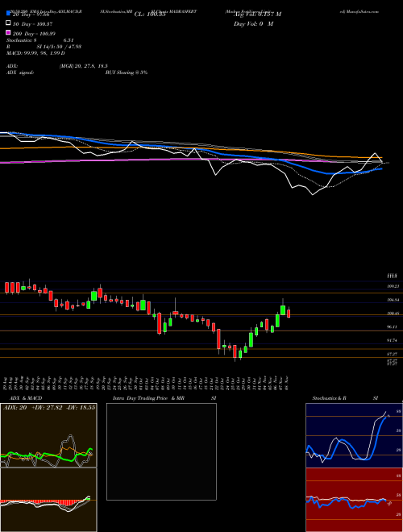Click 'BUY Slowing @ 5%' ADX signal text
The width and height of the screenshot is (403, 532).
(x=127, y=73)
